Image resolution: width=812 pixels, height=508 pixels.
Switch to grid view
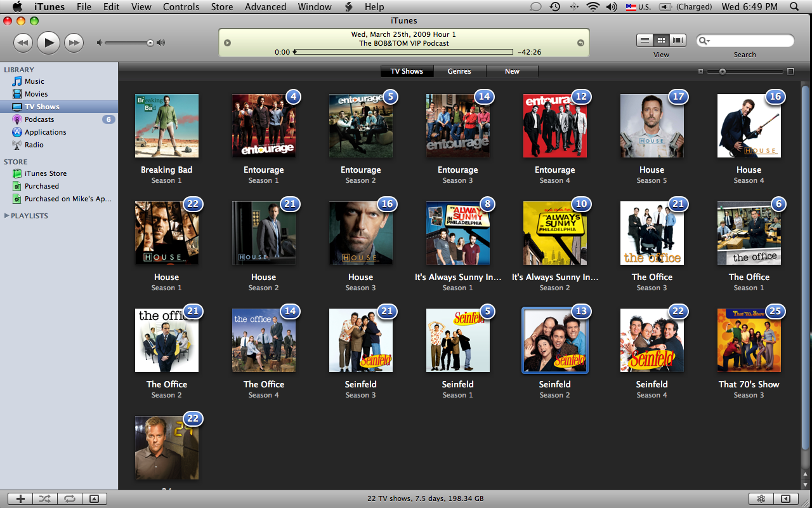[661, 40]
